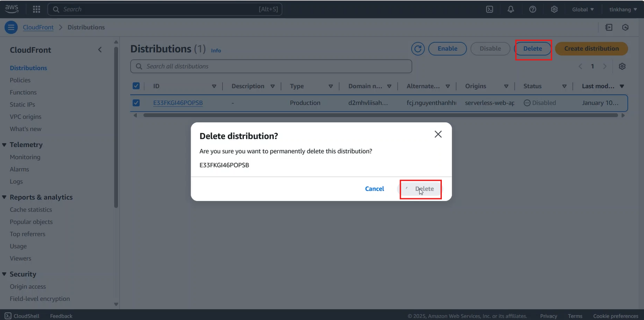Go to previous page arrow

pyautogui.click(x=580, y=66)
